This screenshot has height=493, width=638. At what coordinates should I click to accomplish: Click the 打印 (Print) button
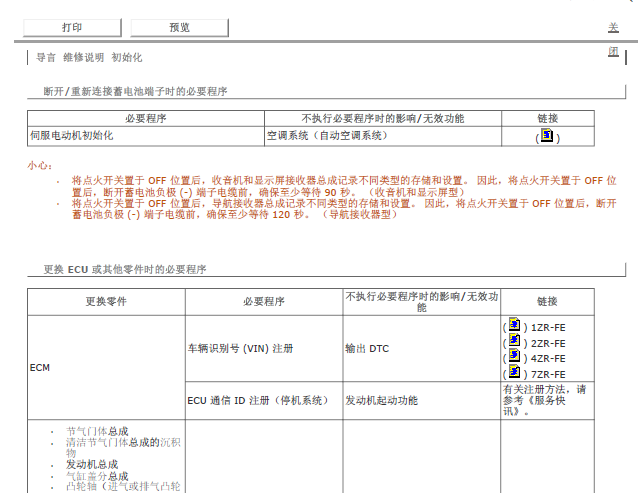point(72,28)
